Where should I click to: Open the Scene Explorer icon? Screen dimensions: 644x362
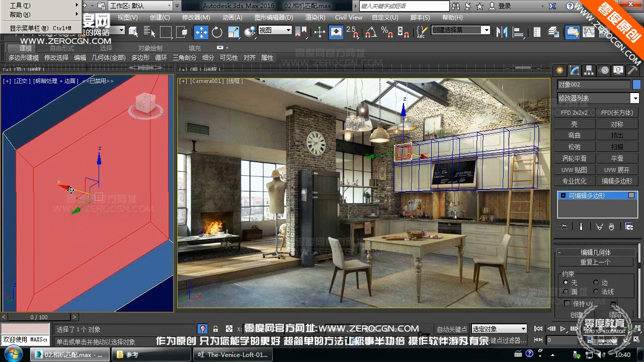coord(537,32)
